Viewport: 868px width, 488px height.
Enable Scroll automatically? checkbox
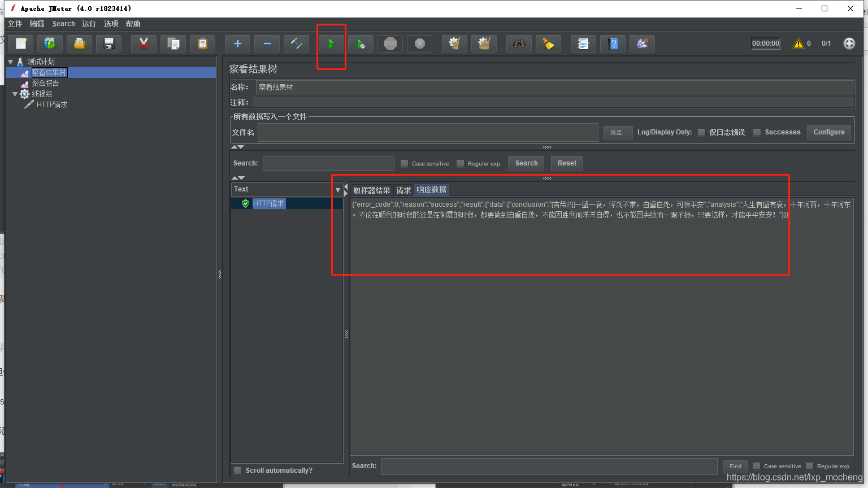click(x=238, y=470)
